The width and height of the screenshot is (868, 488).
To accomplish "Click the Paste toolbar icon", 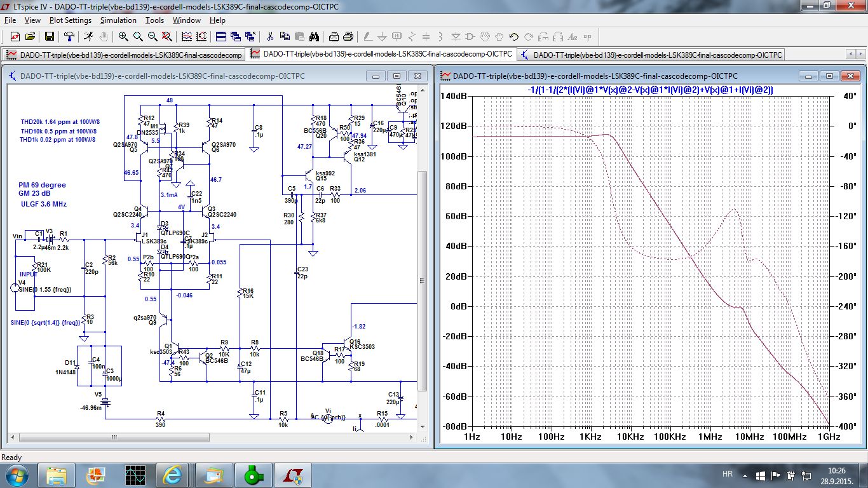I will pyautogui.click(x=299, y=37).
